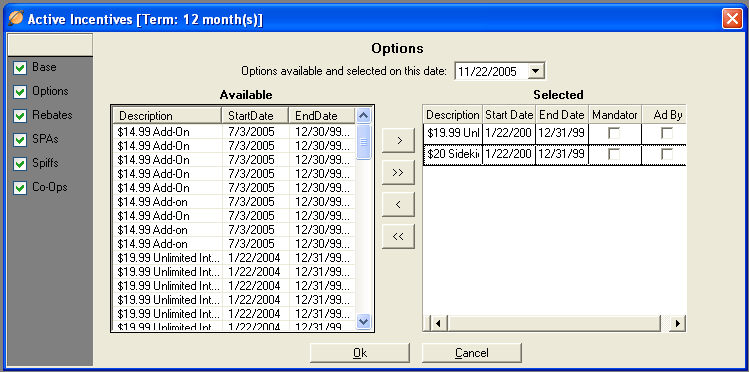
Task: Confirm with the Ok button
Action: [x=360, y=353]
